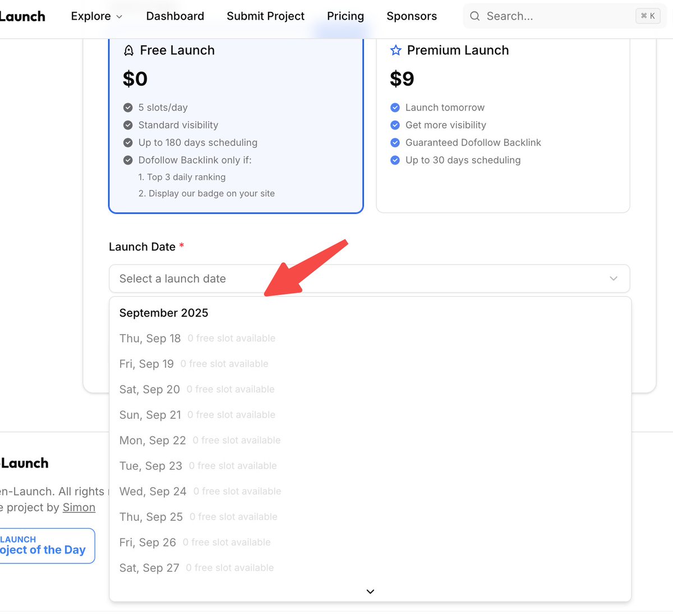The image size is (673, 616).
Task: Click the launch date dropdown chevron
Action: (x=614, y=279)
